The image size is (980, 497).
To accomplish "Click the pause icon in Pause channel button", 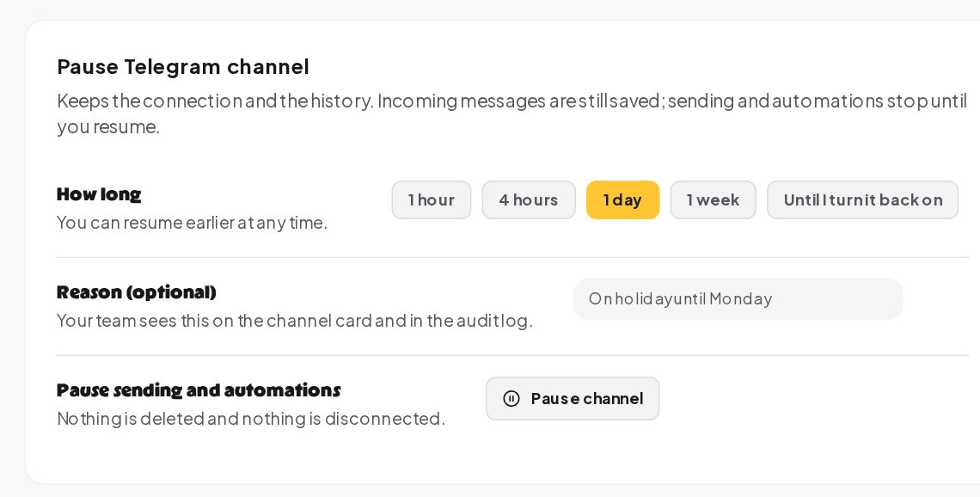I will coord(511,398).
